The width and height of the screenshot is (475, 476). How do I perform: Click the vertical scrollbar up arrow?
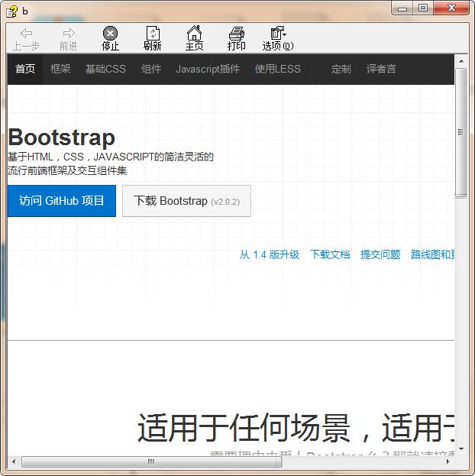coord(461,61)
